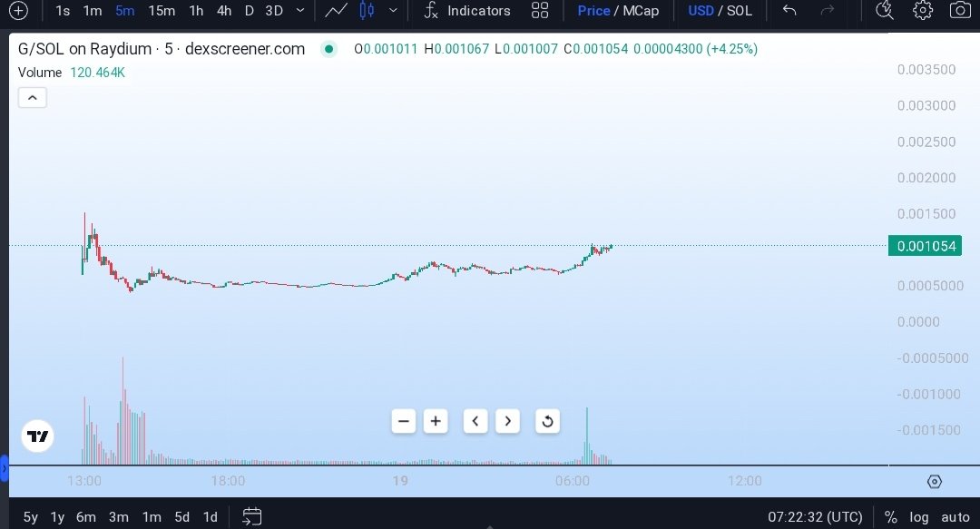Open the indicator templates grid icon

pyautogui.click(x=539, y=11)
